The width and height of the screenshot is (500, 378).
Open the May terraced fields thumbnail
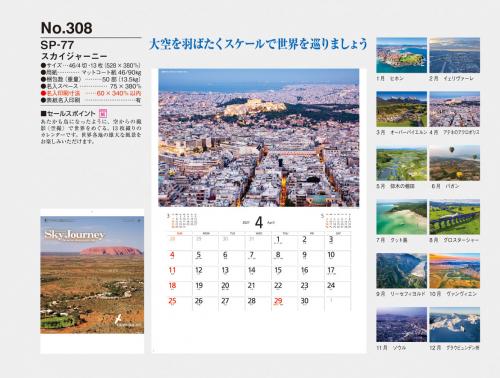click(401, 163)
